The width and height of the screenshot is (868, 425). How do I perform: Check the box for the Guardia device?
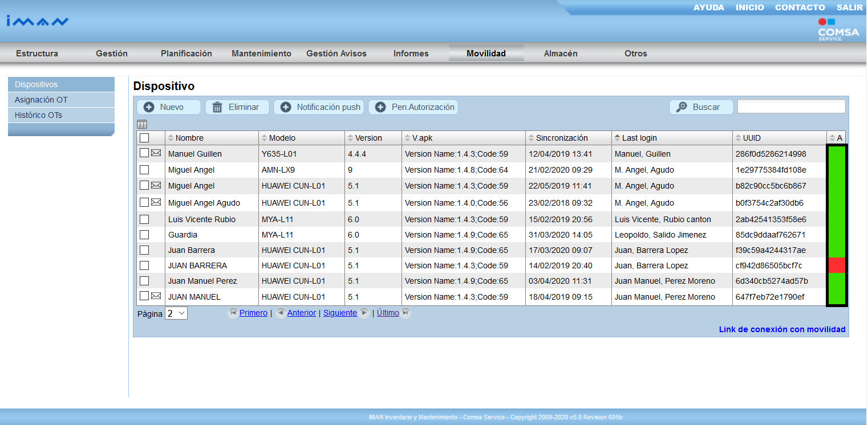click(x=144, y=235)
